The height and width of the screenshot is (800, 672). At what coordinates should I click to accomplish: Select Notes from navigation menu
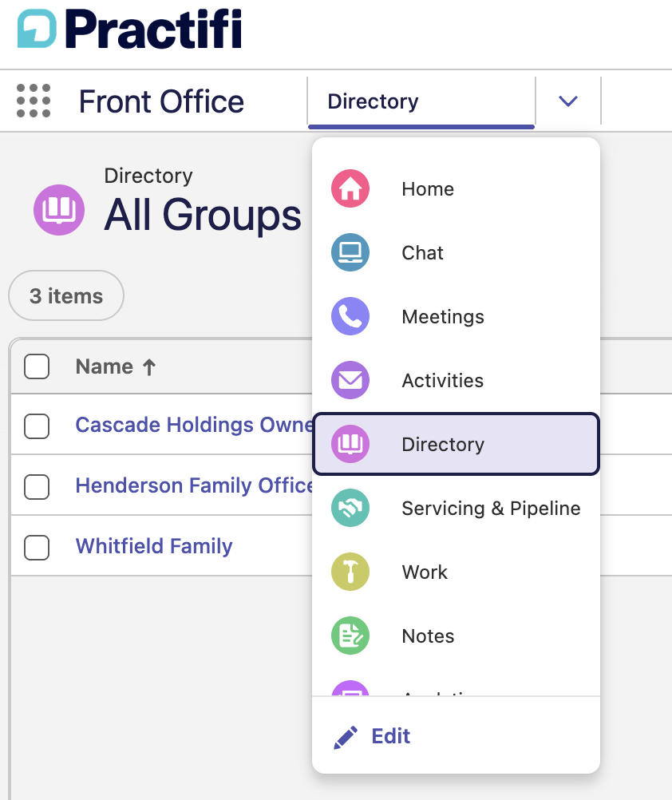[x=456, y=636]
